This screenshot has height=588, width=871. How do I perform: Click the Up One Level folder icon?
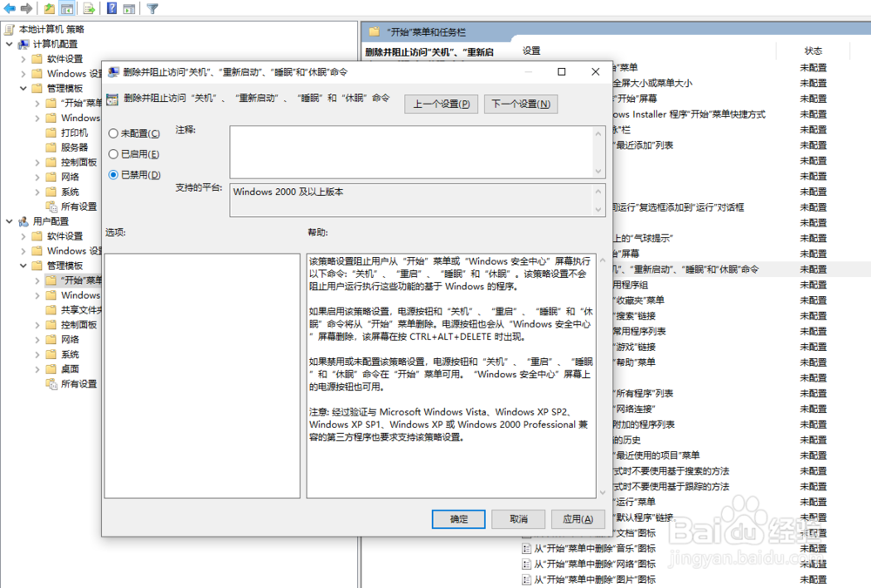point(48,7)
